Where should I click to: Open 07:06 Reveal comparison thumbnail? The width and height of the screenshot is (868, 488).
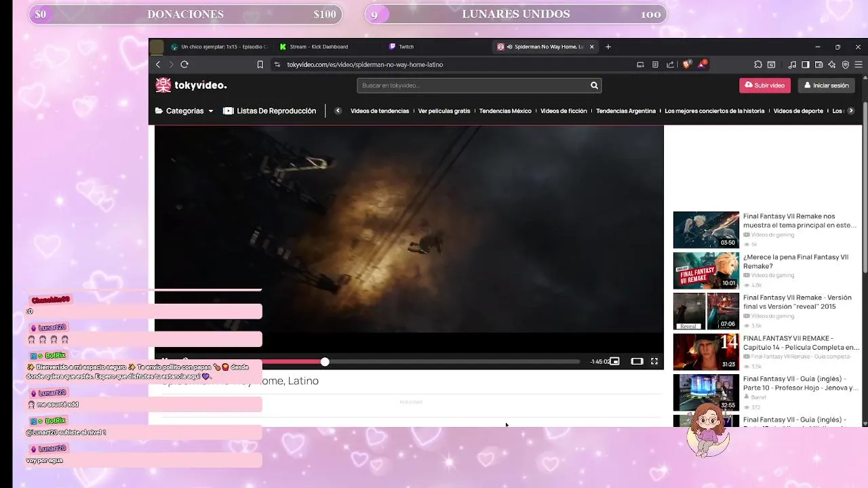tap(706, 311)
